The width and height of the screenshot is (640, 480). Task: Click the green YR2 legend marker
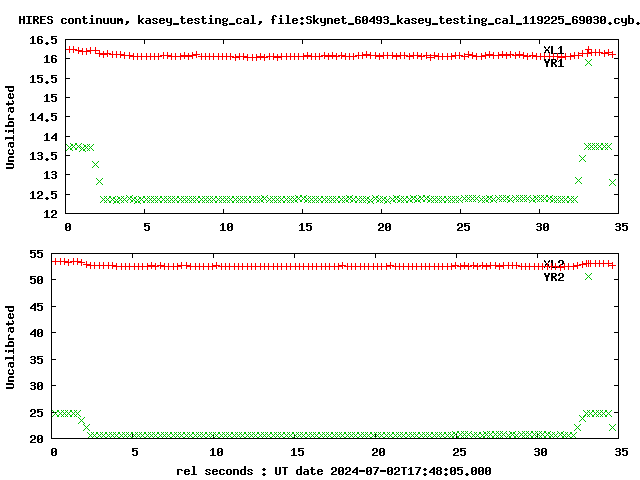point(588,276)
